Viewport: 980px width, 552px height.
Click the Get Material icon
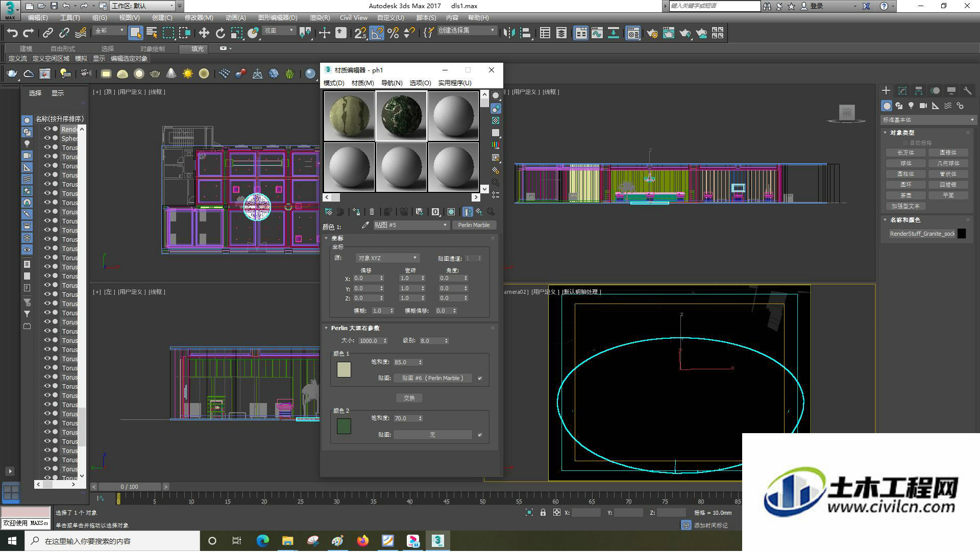click(x=329, y=212)
